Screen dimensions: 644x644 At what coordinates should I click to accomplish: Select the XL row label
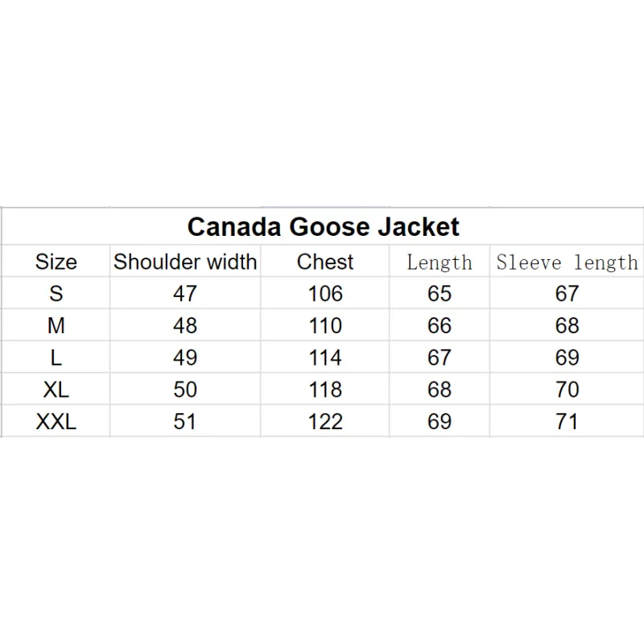coord(56,389)
